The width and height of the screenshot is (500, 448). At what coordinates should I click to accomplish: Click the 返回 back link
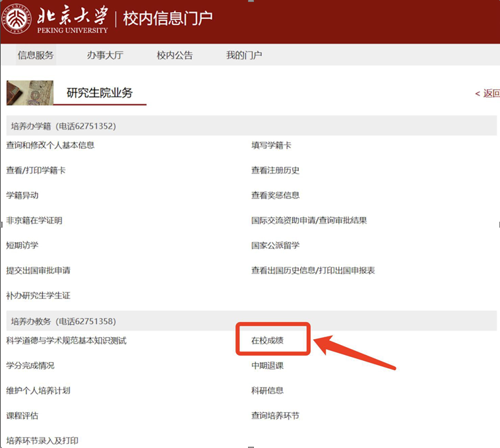(487, 94)
